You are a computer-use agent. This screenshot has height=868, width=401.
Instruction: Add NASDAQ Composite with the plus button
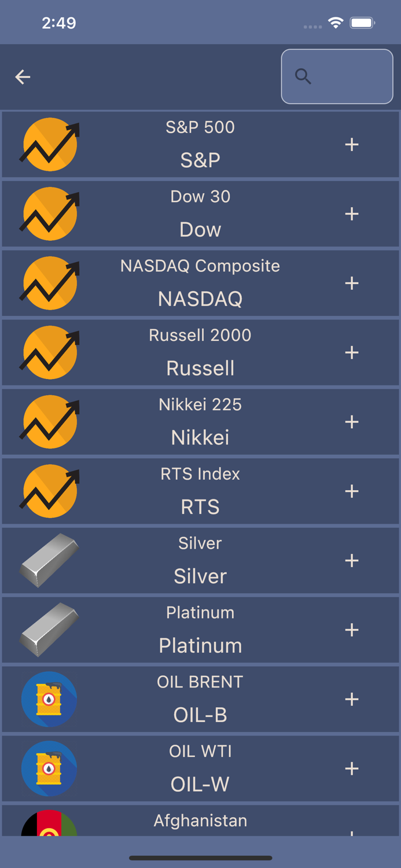pyautogui.click(x=351, y=283)
